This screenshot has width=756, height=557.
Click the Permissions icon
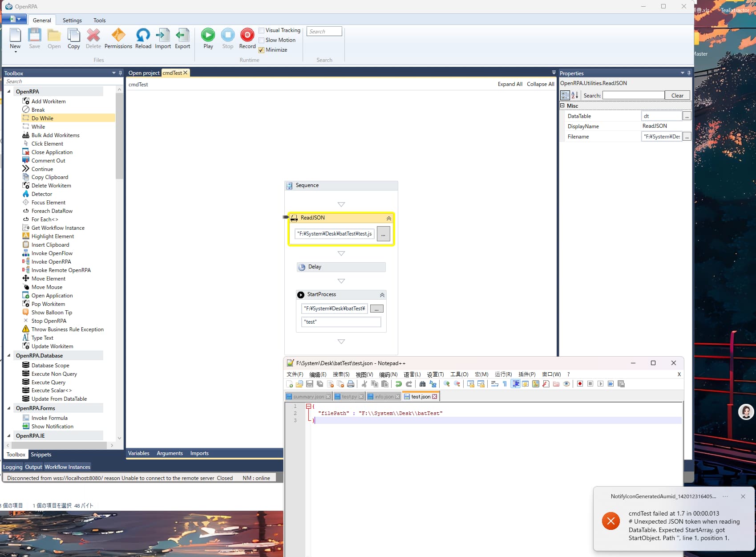[118, 35]
